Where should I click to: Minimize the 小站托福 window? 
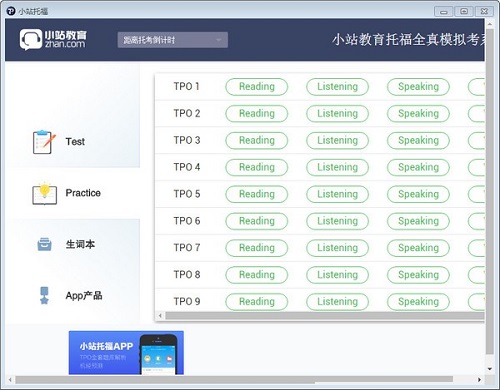[444, 12]
